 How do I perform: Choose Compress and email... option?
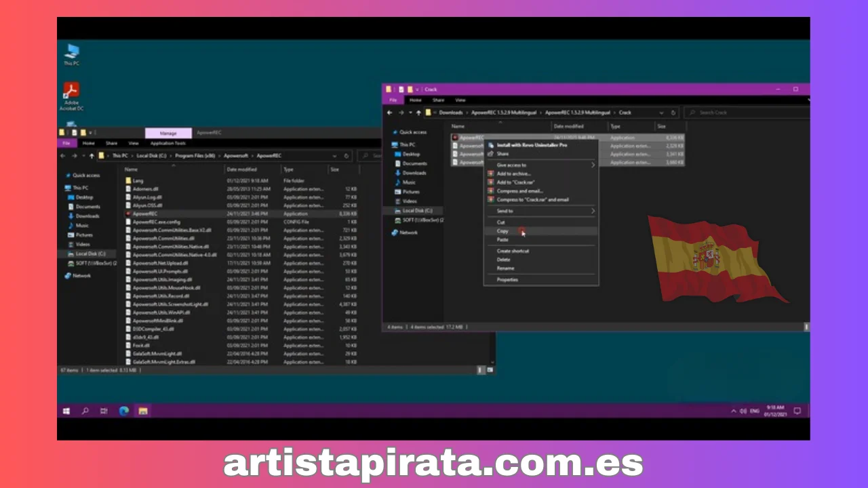[x=541, y=191]
